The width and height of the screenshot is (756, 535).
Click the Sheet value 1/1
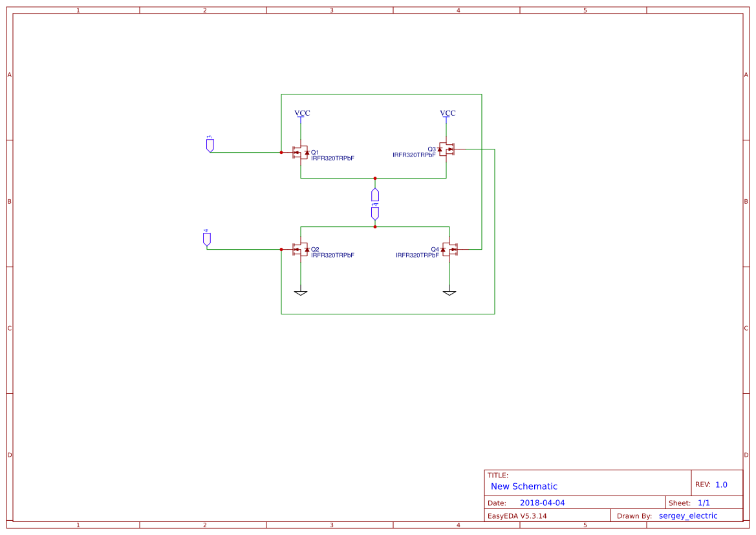pyautogui.click(x=704, y=503)
